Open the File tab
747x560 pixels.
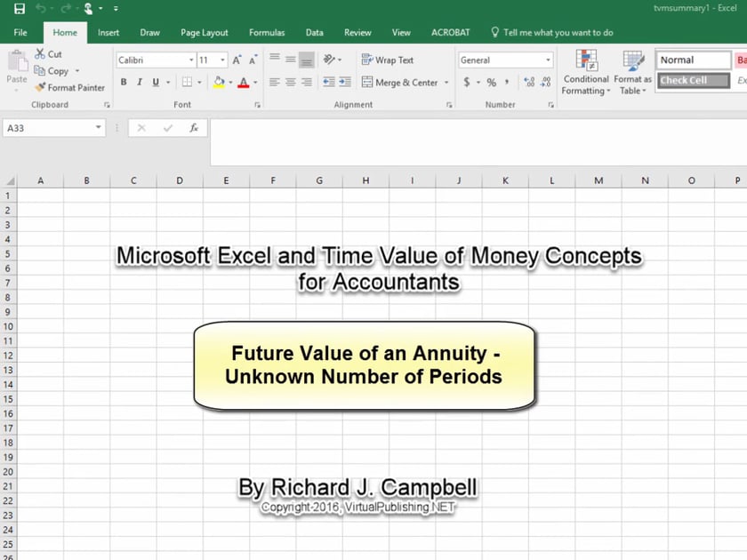tap(20, 32)
